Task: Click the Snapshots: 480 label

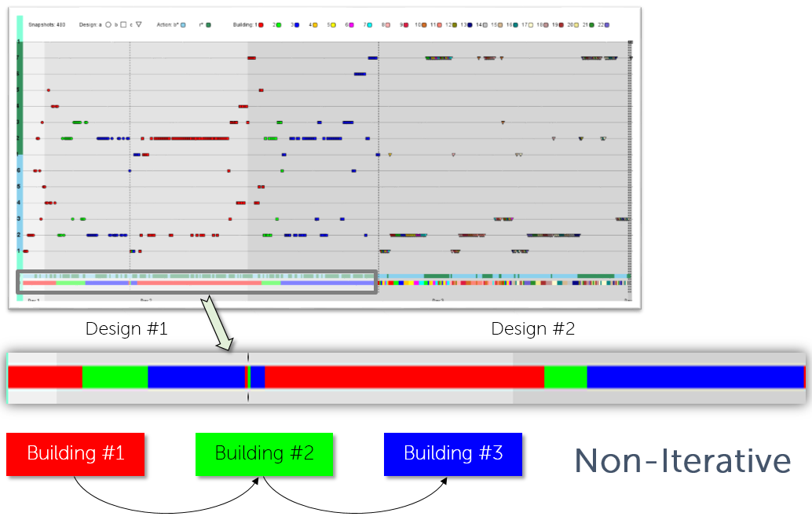Action: [46, 25]
